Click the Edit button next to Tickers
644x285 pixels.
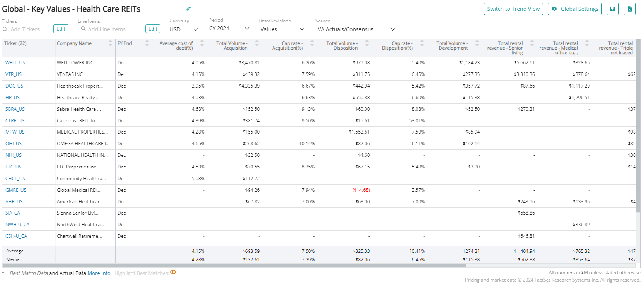click(x=61, y=29)
